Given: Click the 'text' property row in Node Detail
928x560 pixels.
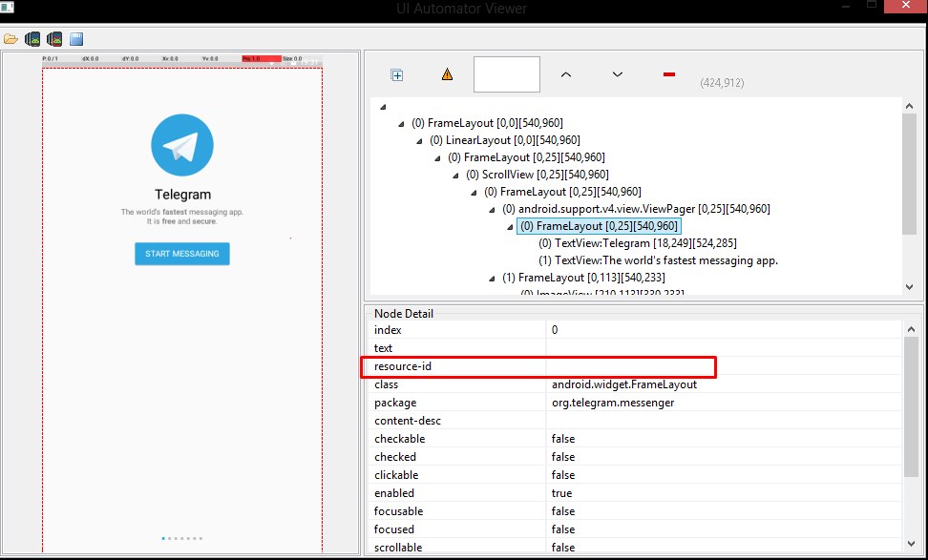Looking at the screenshot, I should point(636,348).
